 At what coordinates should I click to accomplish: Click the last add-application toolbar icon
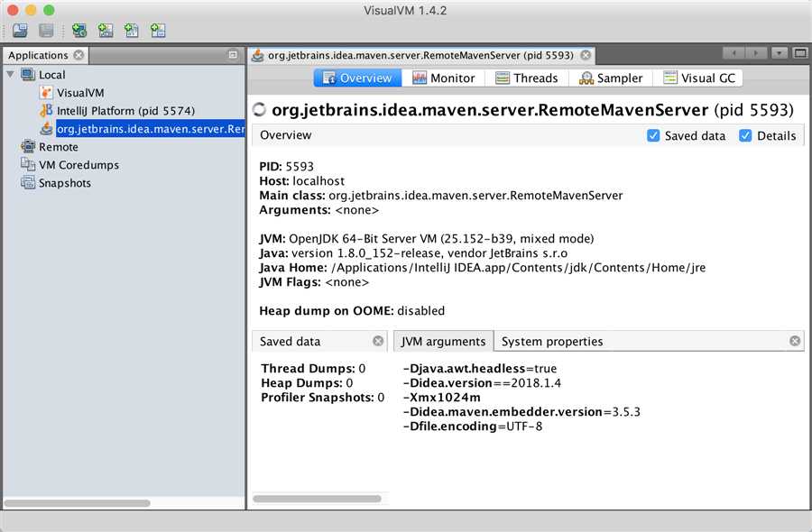click(157, 31)
